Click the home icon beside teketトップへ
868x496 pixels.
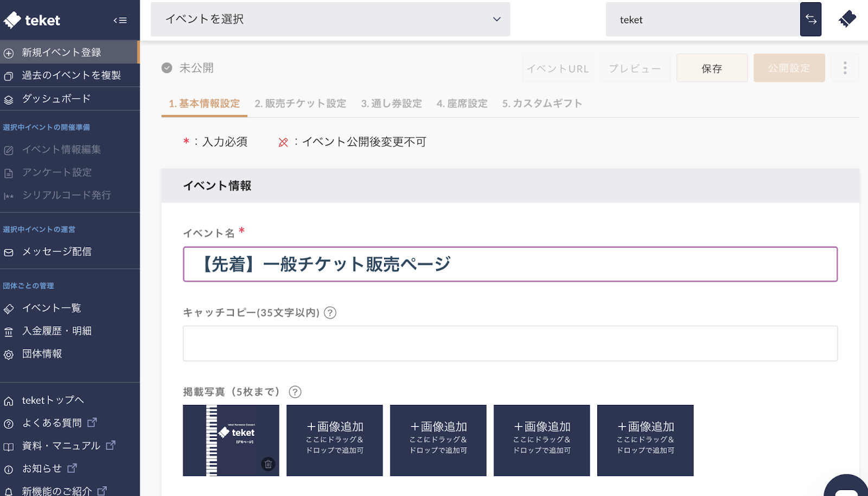point(9,401)
